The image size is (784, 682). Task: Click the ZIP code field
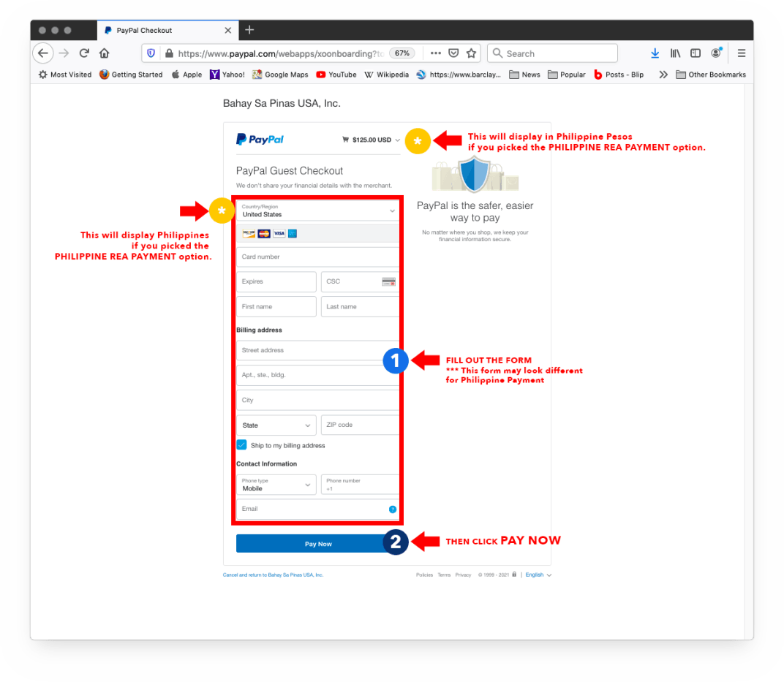coord(360,425)
